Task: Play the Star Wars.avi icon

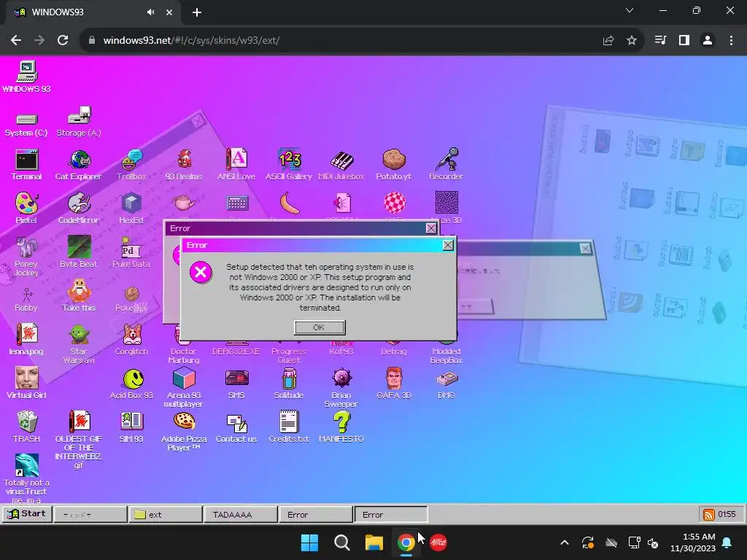Action: (x=79, y=335)
